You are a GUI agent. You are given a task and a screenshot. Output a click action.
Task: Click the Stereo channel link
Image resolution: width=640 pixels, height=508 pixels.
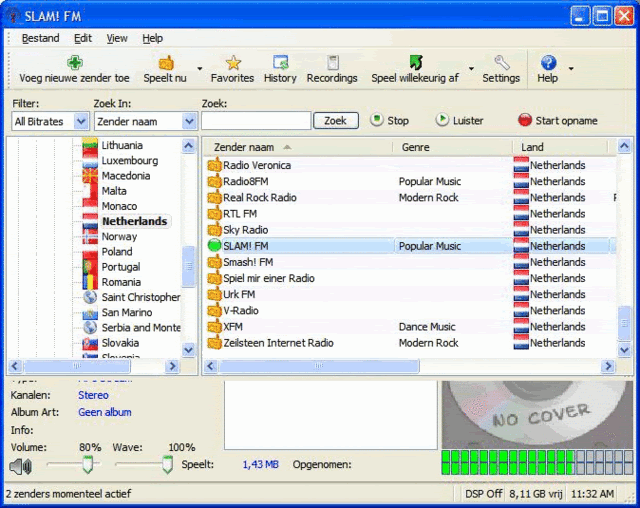click(93, 395)
